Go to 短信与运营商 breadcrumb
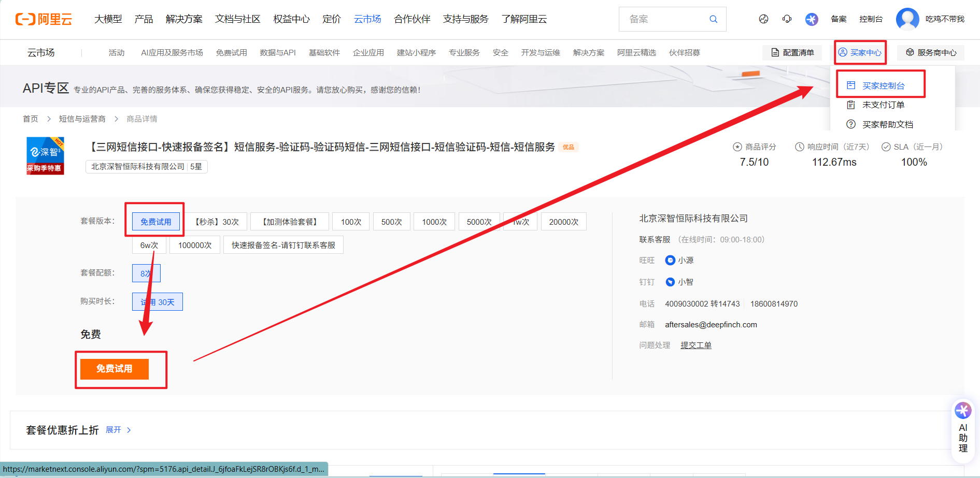This screenshot has height=478, width=980. tap(82, 119)
